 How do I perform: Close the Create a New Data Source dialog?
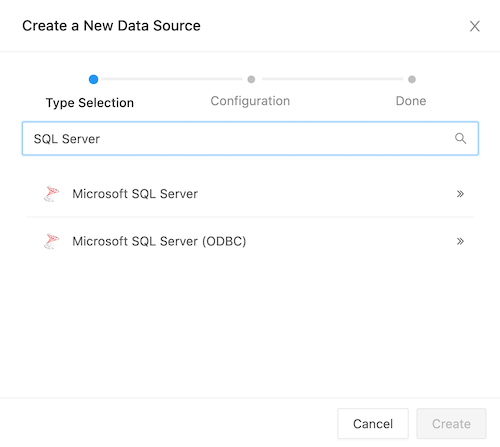(x=475, y=26)
